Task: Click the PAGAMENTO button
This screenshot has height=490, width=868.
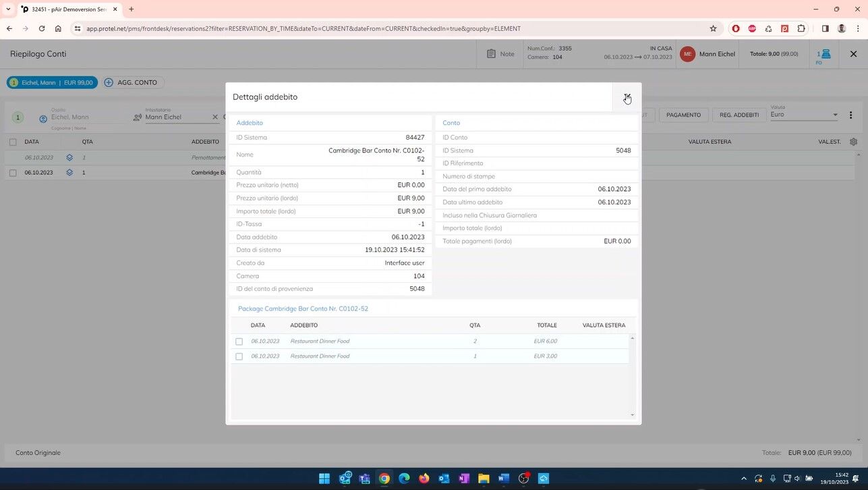Action: 685,115
